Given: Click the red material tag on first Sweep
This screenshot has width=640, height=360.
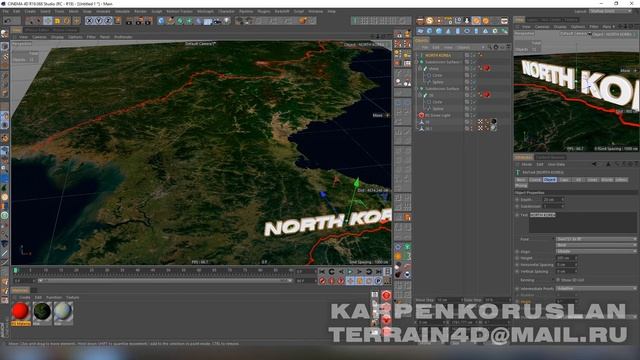Looking at the screenshot, I should (487, 68).
